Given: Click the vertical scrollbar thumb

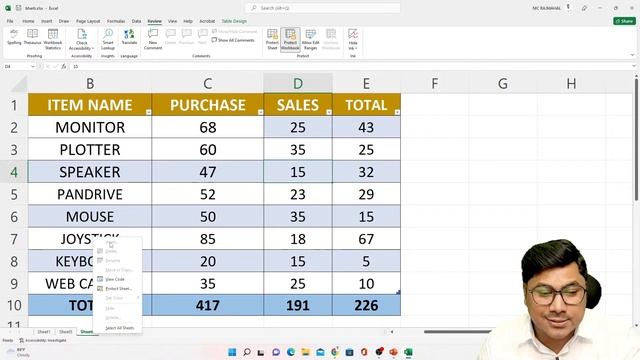Looking at the screenshot, I should [636, 139].
